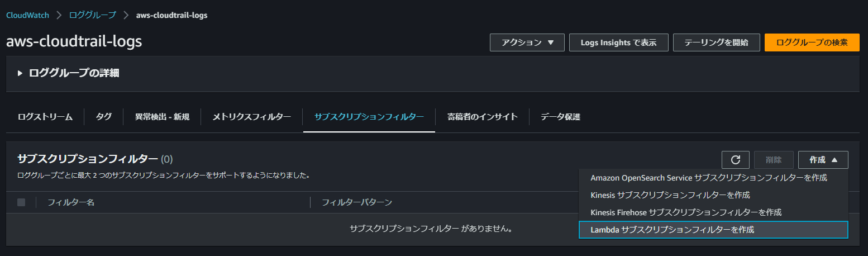868x256 pixels.
Task: Toggle the select-all filters checkbox
Action: click(x=21, y=202)
